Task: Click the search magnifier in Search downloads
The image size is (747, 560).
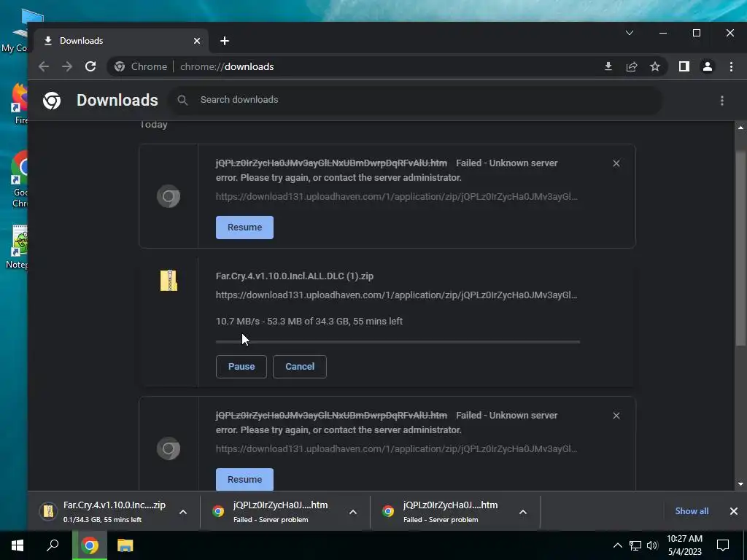Action: pyautogui.click(x=182, y=100)
